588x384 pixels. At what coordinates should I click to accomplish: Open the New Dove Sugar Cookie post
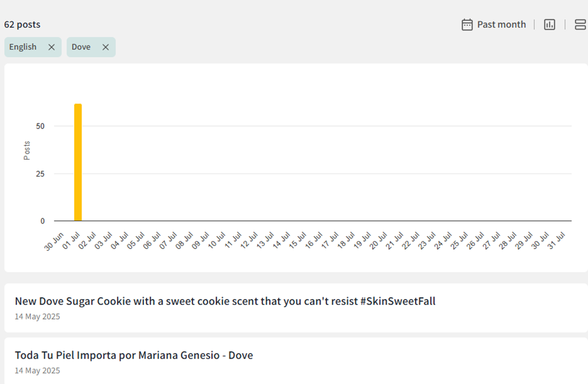(225, 301)
